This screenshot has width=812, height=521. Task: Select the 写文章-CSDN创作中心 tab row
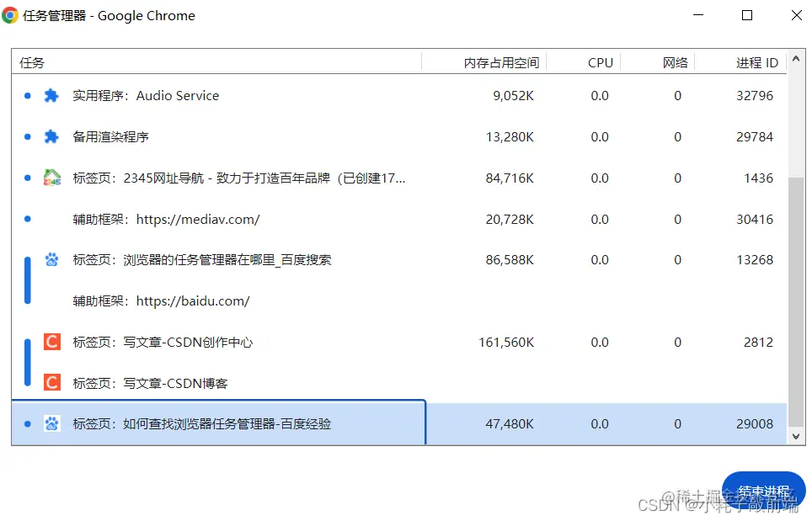pos(398,342)
